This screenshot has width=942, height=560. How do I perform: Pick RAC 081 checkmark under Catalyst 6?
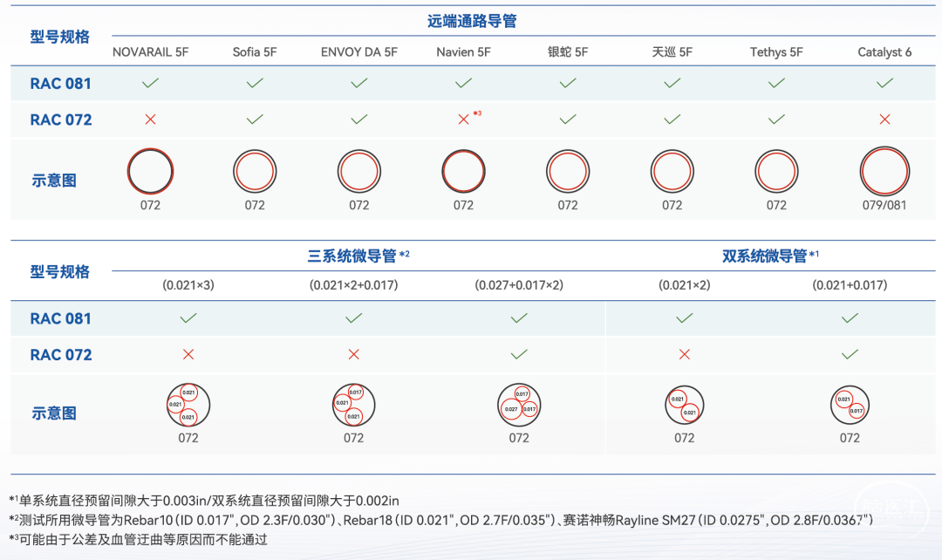point(884,83)
